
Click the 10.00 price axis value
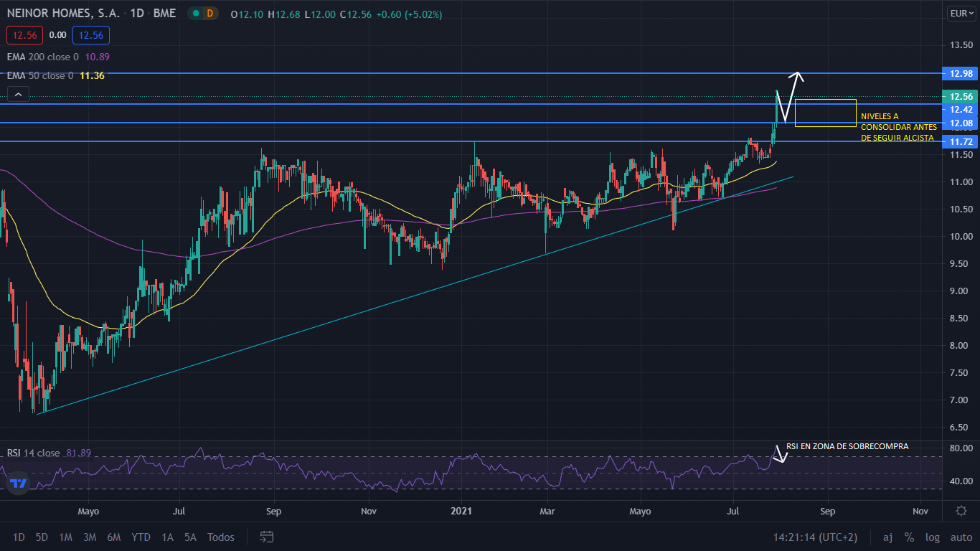coord(961,237)
